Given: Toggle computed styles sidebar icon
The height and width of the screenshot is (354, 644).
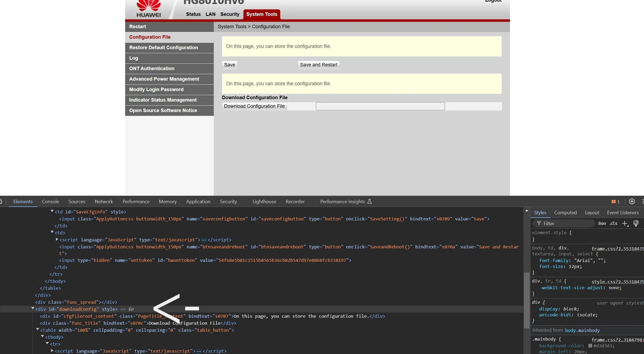Looking at the screenshot, I should click(636, 223).
